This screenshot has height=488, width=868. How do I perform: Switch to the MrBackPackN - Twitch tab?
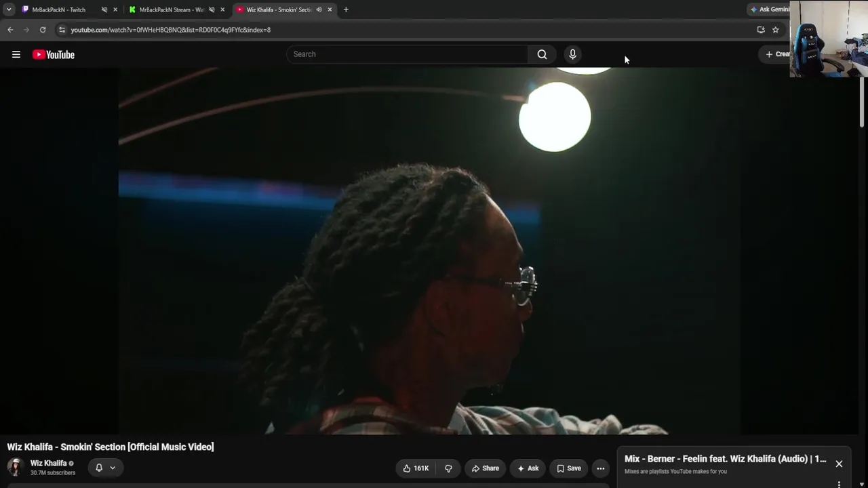[x=59, y=9]
